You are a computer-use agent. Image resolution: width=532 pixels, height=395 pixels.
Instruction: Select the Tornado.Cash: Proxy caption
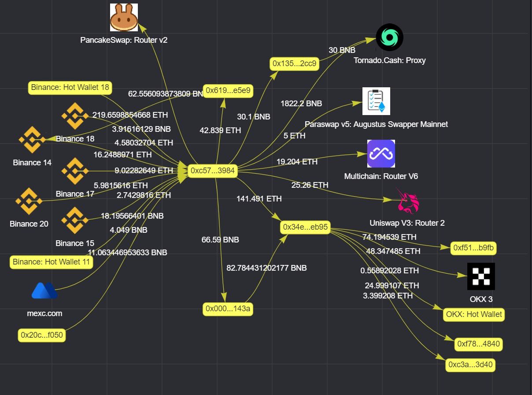390,60
